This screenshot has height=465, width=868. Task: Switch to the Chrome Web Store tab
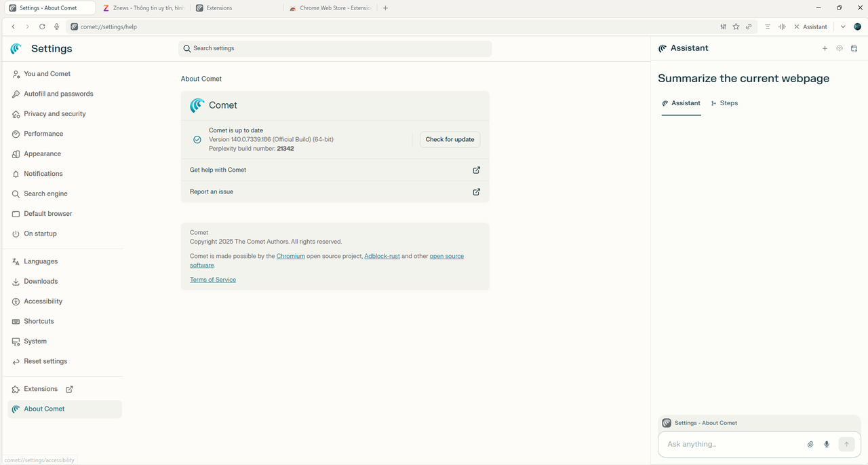[x=330, y=8]
